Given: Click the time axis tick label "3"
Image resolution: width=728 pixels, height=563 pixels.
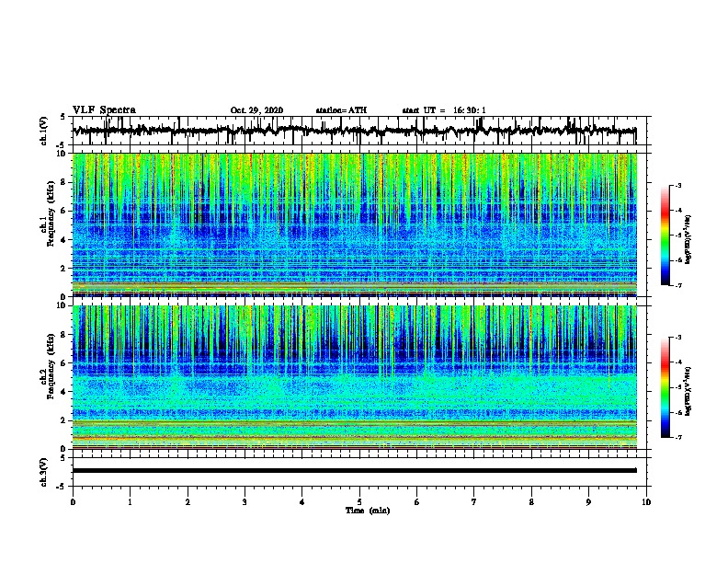Looking at the screenshot, I should point(245,502).
